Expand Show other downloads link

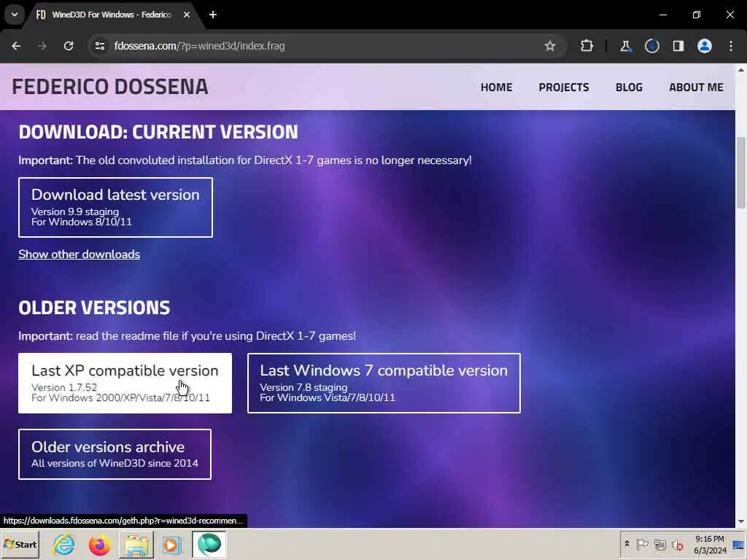click(79, 254)
